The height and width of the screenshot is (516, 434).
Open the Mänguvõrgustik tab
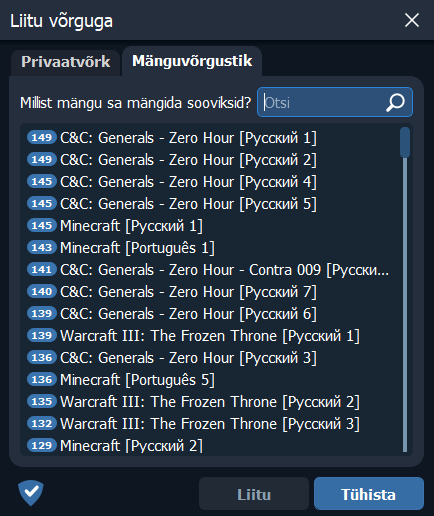tap(192, 61)
